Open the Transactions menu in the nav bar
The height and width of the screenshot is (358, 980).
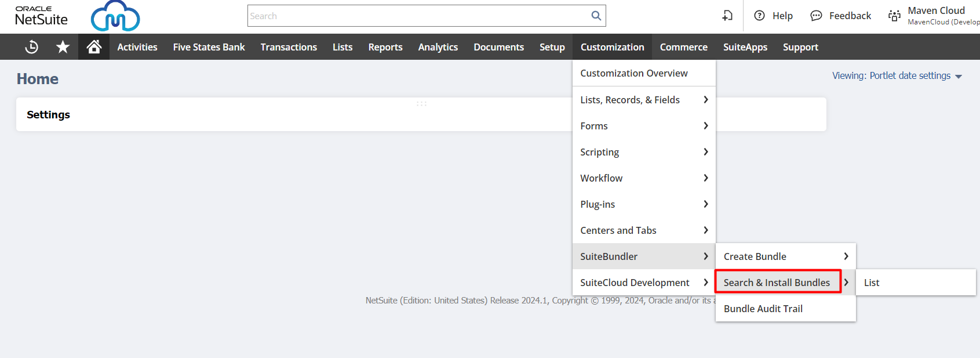[289, 47]
